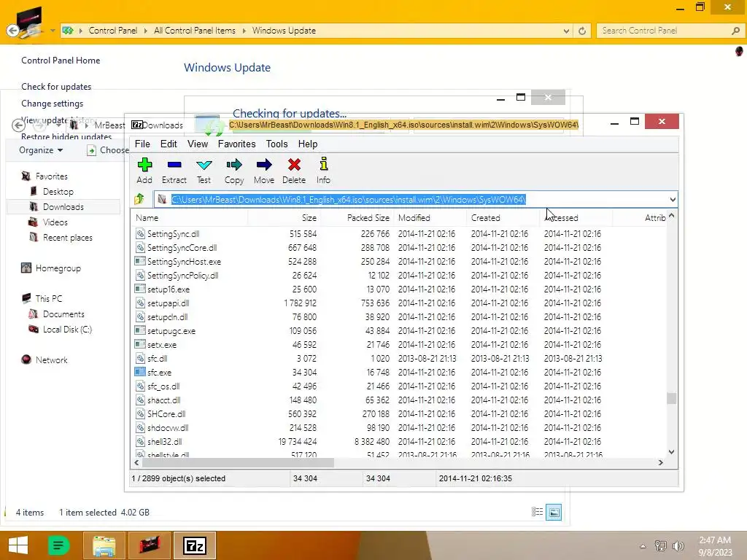Open the View menu in 7-Zip
This screenshot has width=747, height=560.
click(197, 144)
